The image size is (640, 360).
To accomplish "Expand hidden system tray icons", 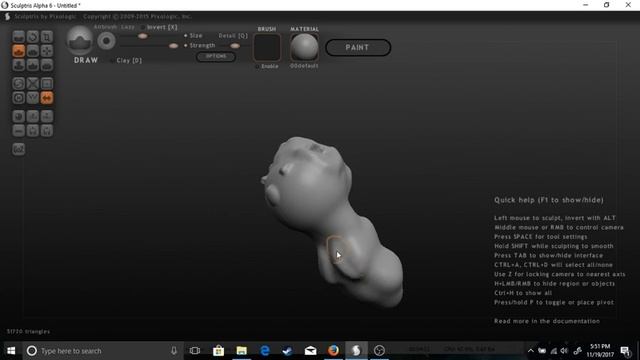I will point(530,351).
